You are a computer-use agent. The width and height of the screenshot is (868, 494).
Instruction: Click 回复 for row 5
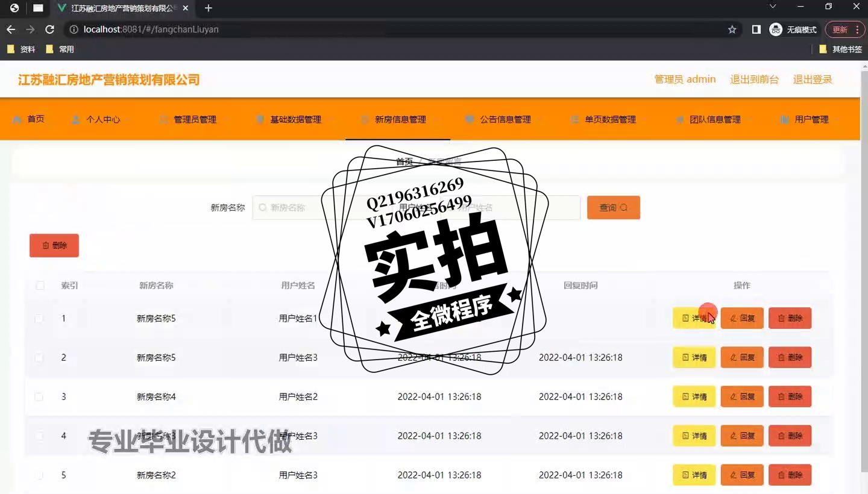point(742,475)
